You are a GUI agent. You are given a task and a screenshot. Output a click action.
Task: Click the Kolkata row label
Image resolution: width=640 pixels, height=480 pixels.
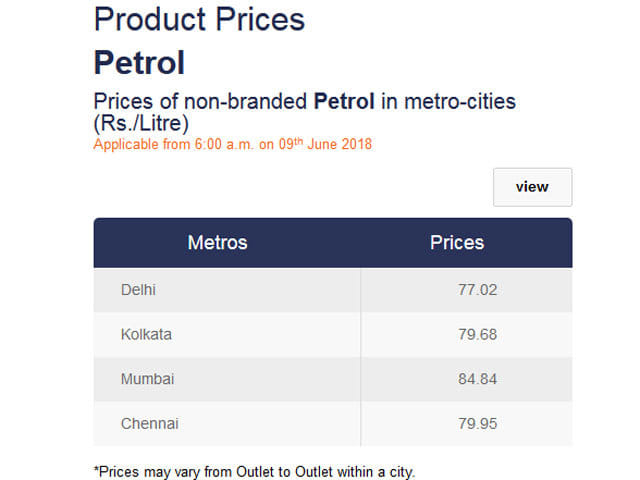click(x=146, y=334)
